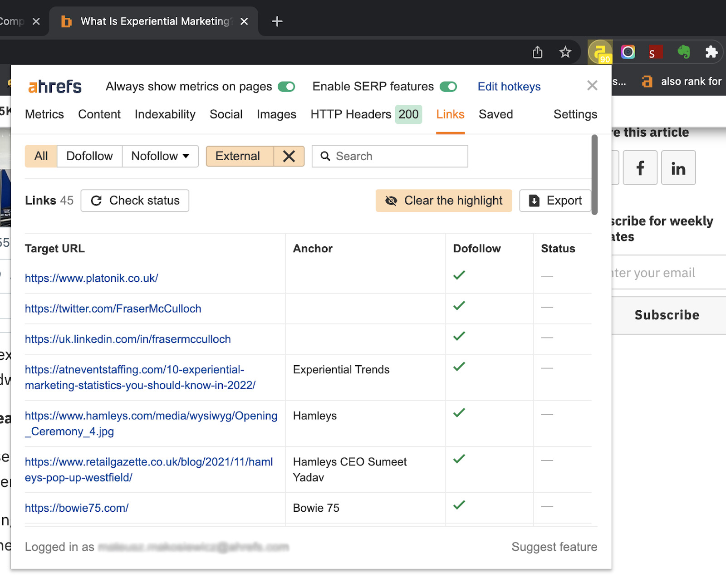Screen dimensions: 726x588
Task: Click Clear the highlight with the eye icon
Action: point(443,201)
